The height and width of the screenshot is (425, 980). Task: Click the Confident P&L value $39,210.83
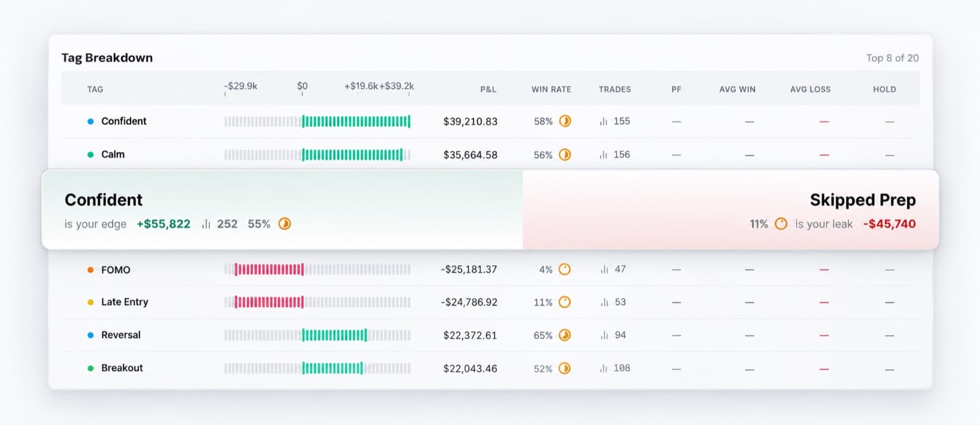pyautogui.click(x=470, y=121)
